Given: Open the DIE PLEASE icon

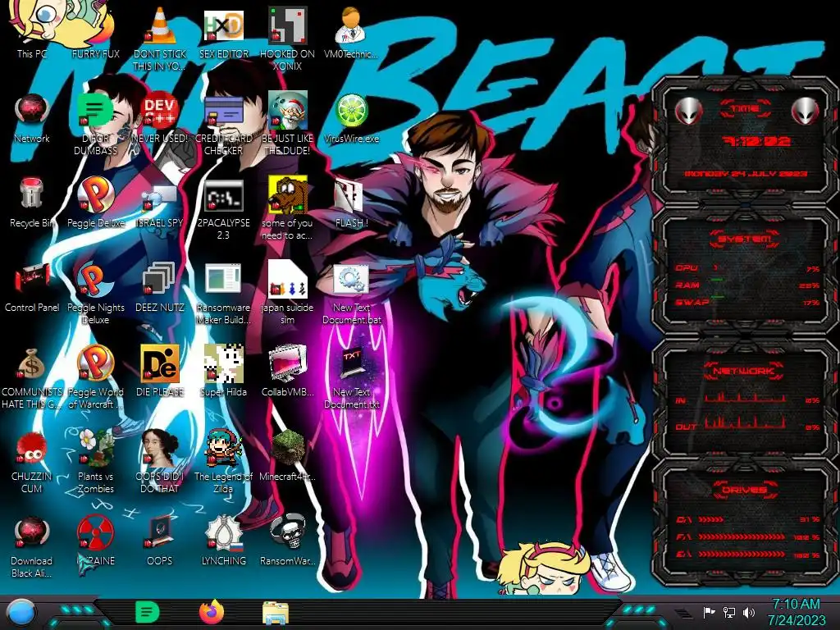Looking at the screenshot, I should point(160,372).
